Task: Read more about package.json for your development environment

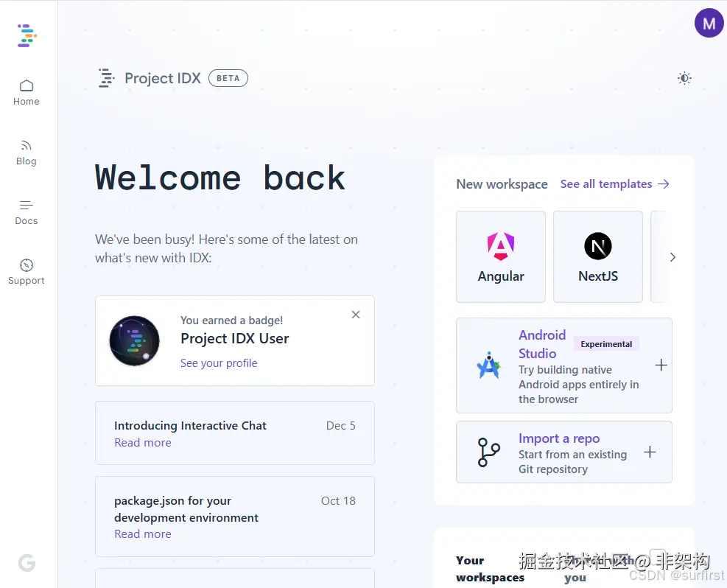Action: click(143, 533)
